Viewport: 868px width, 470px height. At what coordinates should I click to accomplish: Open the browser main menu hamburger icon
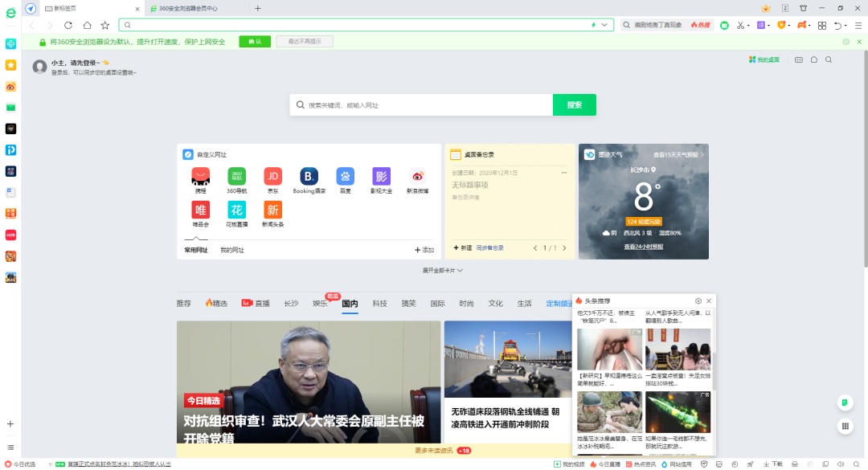pos(858,26)
